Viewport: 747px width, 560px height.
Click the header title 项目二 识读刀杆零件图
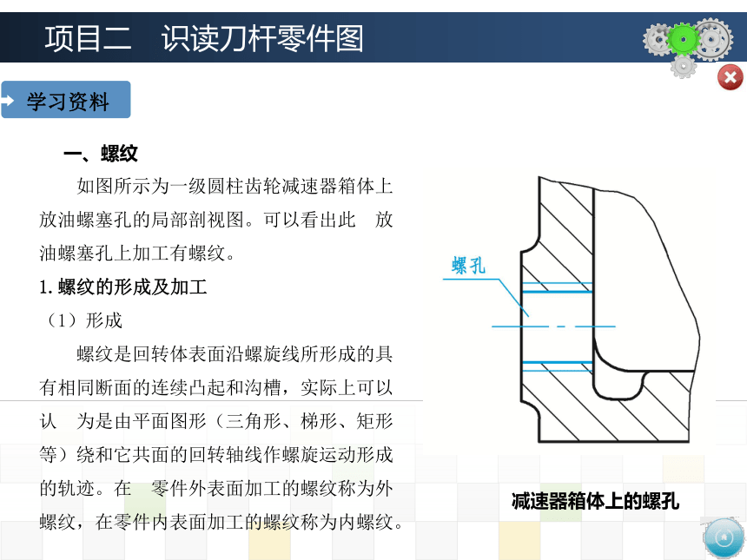tap(204, 38)
